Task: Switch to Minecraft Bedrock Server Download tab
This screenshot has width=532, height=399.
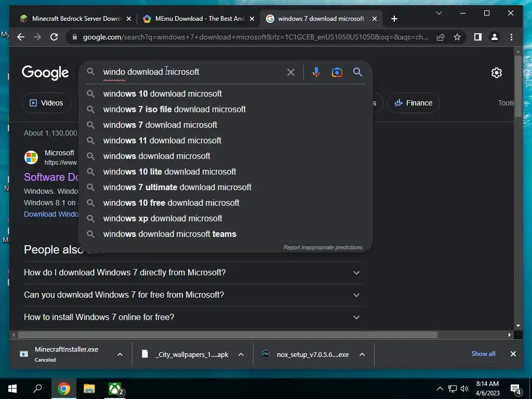Action: coord(75,19)
